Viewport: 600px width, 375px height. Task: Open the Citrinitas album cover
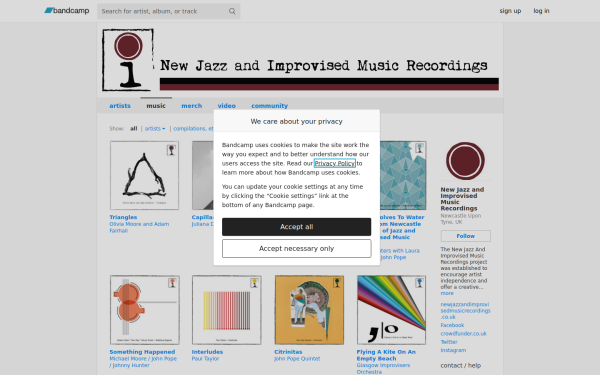click(309, 310)
